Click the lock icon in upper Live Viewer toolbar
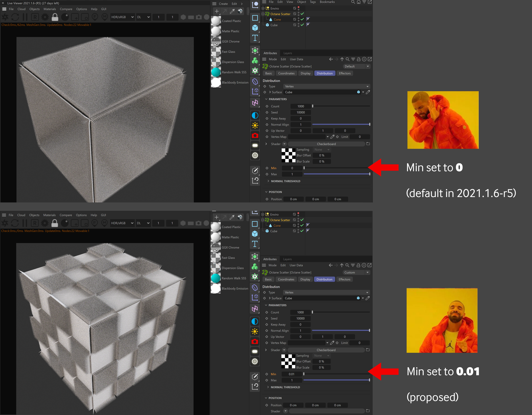This screenshot has width=532, height=415. pos(55,17)
